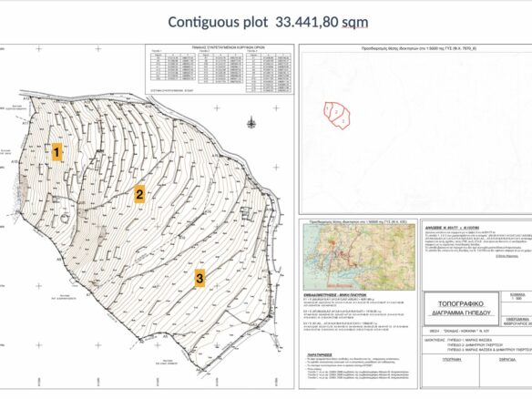Click the 'ΚΛΙΜΑΚΑ' scale label
532x399 pixels.
tap(517, 295)
